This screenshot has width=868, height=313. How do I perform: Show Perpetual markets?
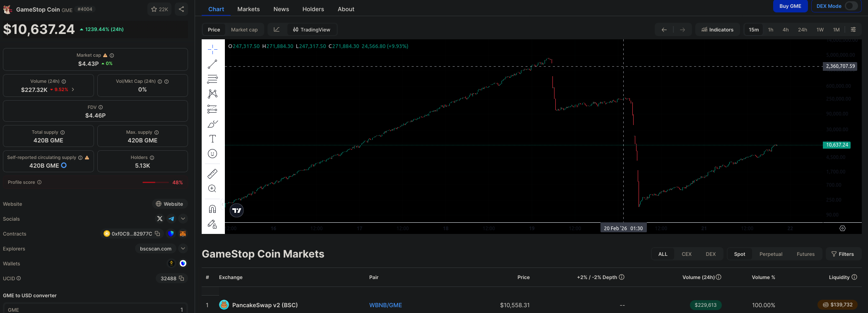771,254
